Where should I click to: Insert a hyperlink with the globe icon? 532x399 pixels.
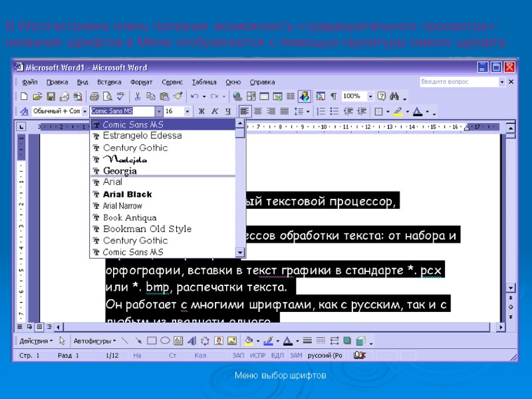[237, 96]
